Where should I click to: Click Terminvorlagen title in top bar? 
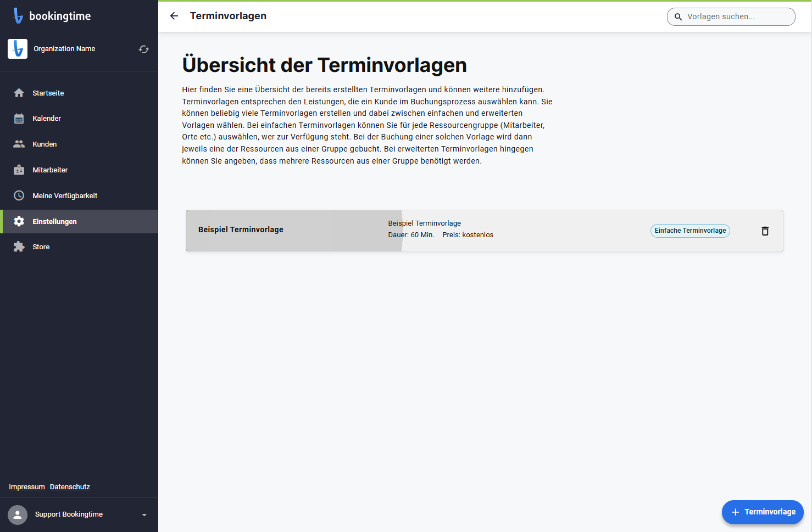pyautogui.click(x=228, y=16)
